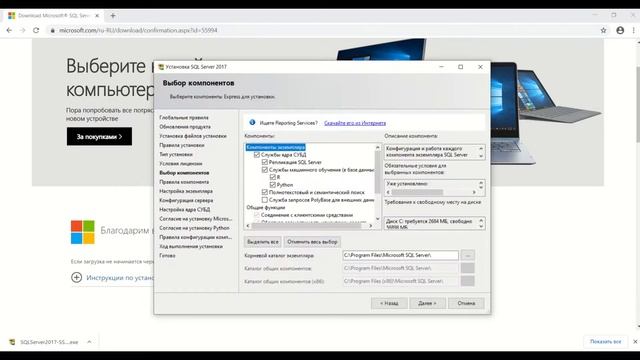The height and width of the screenshot is (360, 640).
Task: Click the Далее button
Action: point(427,303)
